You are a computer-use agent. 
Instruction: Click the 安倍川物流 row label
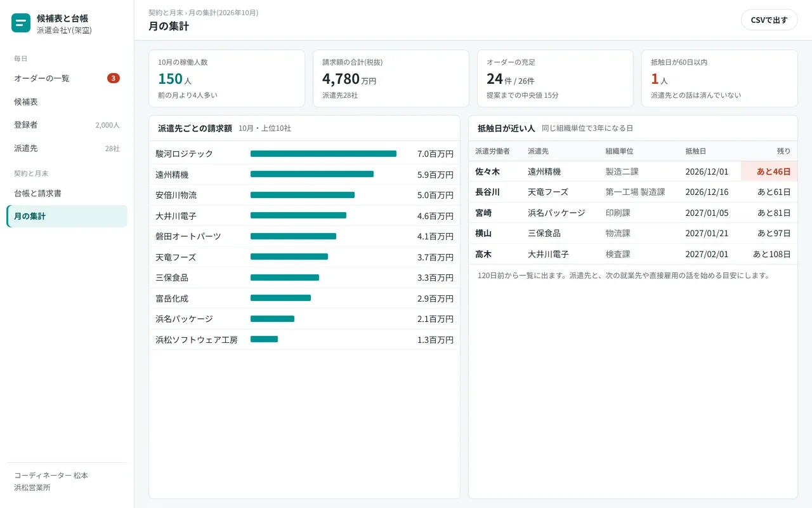[176, 195]
